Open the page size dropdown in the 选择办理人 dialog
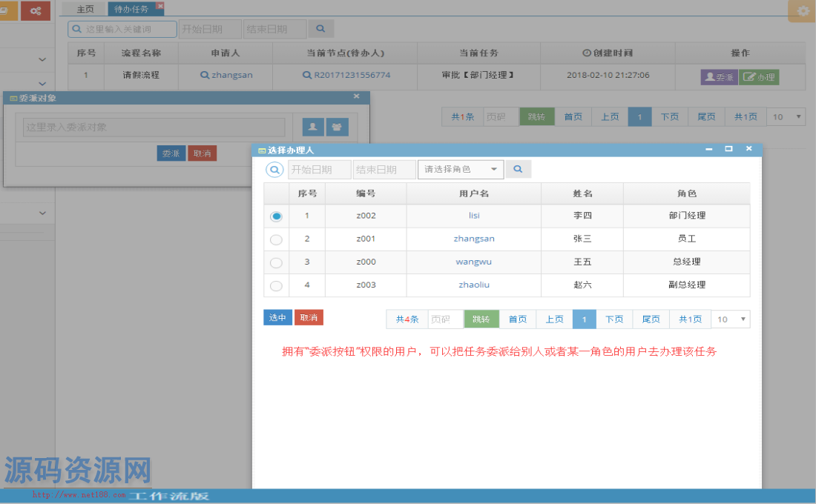 coord(731,319)
